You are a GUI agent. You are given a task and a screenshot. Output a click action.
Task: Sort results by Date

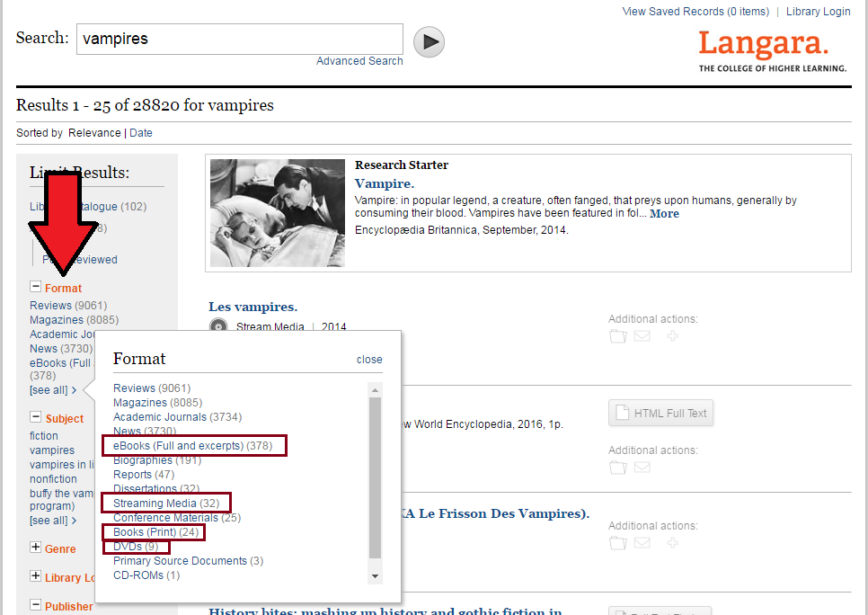click(x=140, y=133)
